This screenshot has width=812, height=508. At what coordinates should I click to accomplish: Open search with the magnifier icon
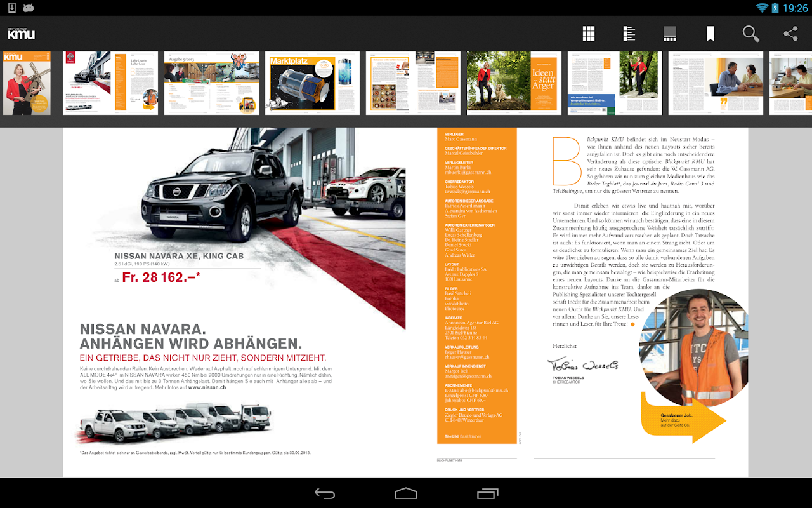[x=750, y=34]
